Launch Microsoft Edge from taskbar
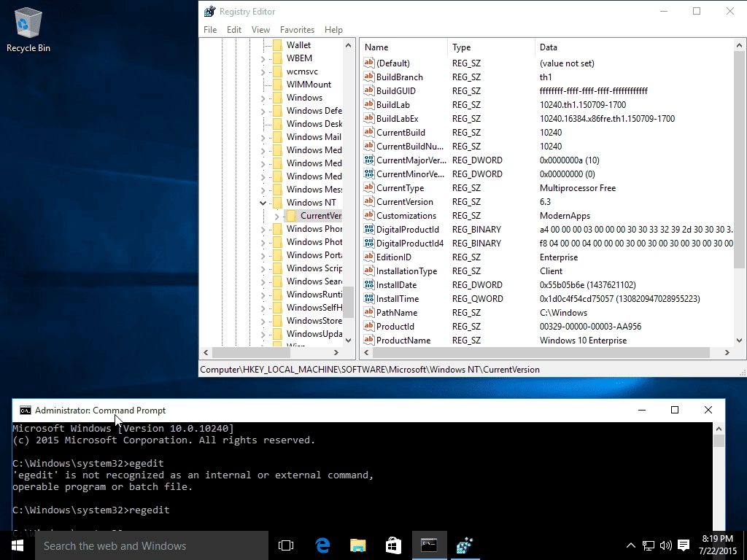 [322, 545]
